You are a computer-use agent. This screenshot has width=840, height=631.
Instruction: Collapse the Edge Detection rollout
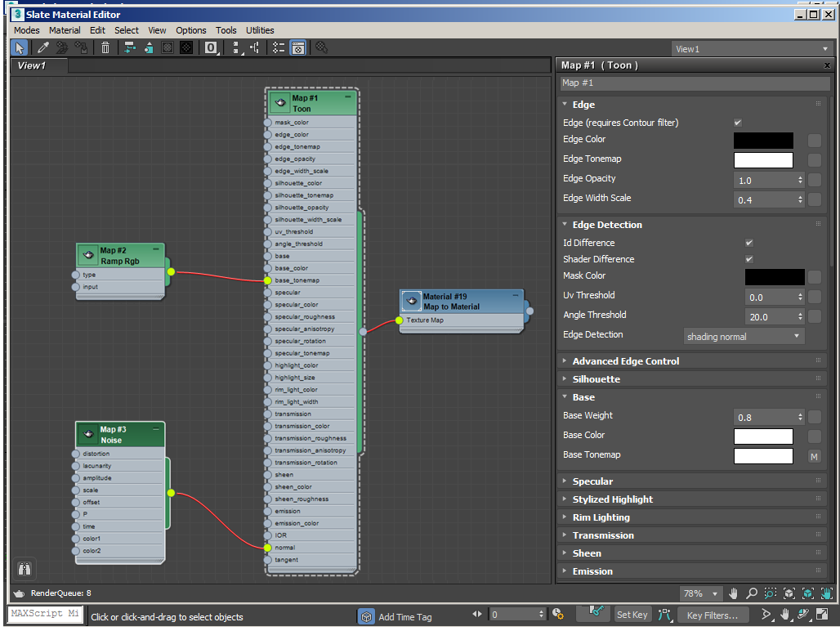pos(607,225)
